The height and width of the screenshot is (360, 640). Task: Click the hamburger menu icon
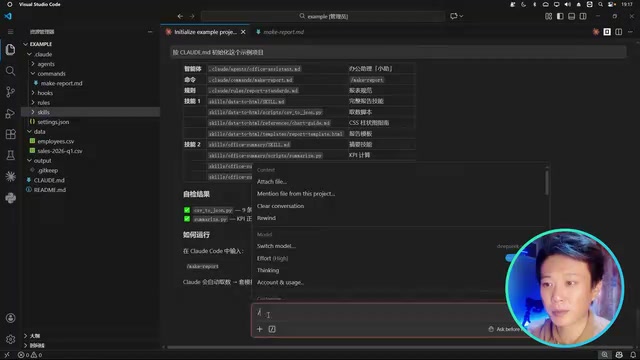[x=11, y=31]
